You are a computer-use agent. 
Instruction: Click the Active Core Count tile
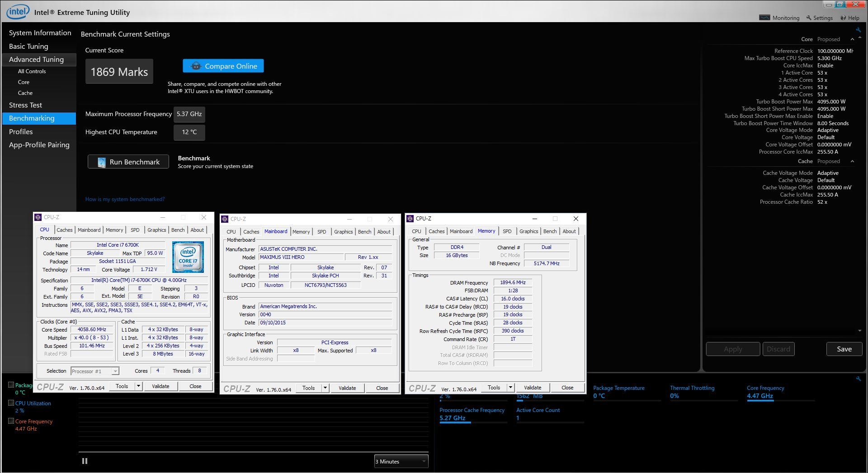pyautogui.click(x=550, y=414)
